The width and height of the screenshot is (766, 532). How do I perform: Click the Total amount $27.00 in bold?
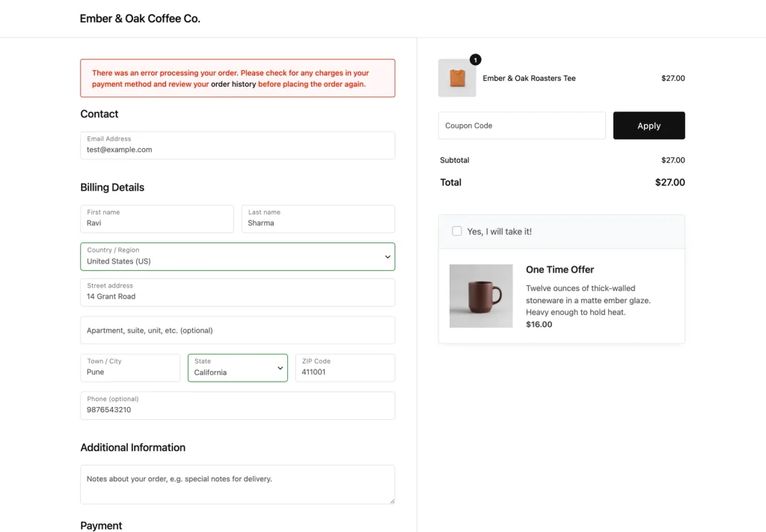(x=670, y=183)
